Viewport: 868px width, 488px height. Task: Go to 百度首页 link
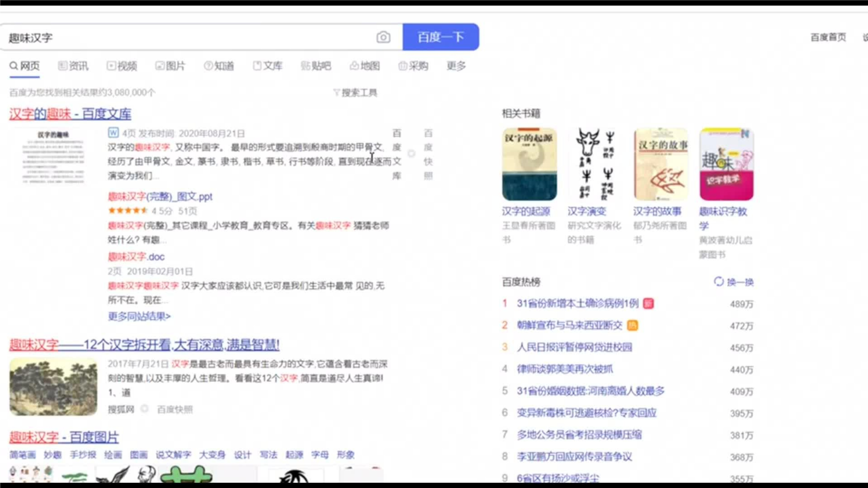tap(828, 37)
